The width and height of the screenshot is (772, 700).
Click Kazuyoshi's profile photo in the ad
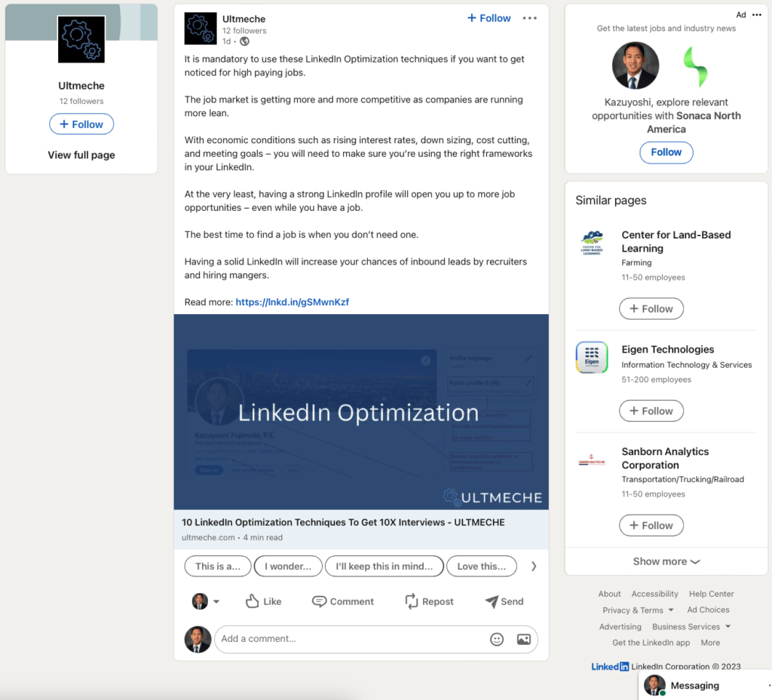[635, 66]
